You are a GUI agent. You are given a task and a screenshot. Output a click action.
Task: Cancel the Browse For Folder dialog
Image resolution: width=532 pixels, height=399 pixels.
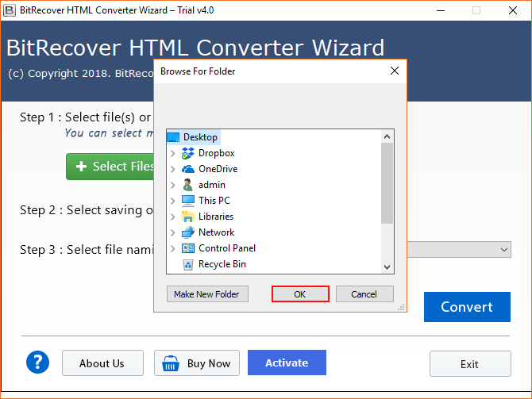tap(364, 294)
